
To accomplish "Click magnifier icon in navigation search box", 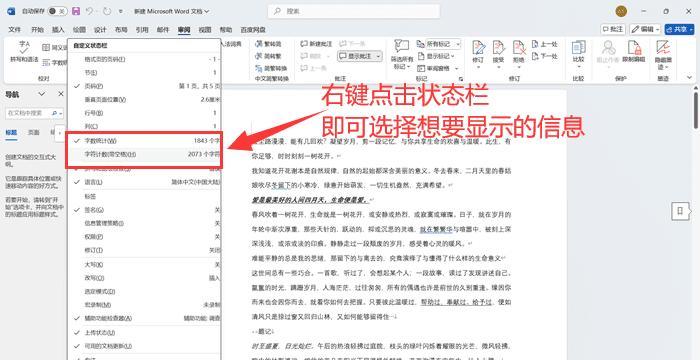I will [54, 113].
